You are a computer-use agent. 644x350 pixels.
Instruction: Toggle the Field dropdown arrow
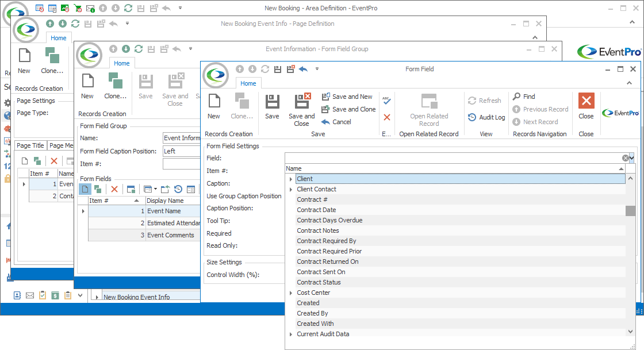click(632, 157)
